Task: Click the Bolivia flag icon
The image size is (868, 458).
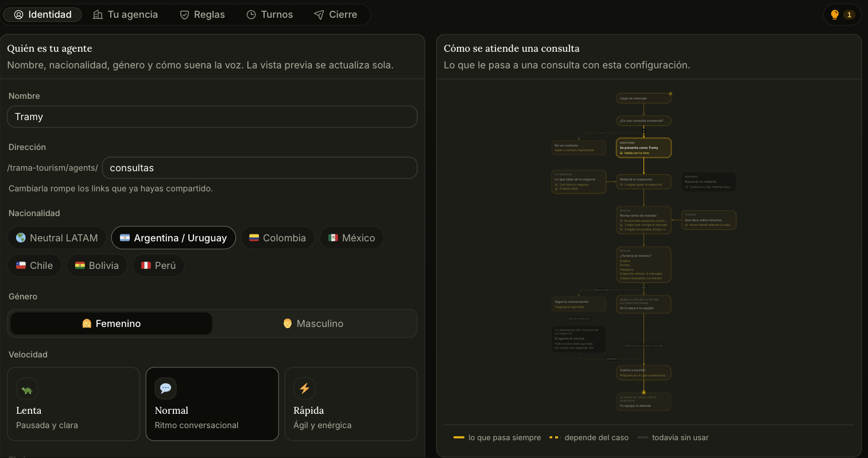Action: (80, 265)
